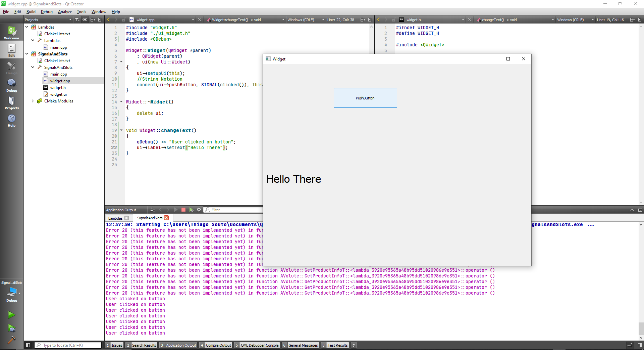Screen dimensions: 644x350
Task: Click the green Run button
Action: tap(11, 315)
